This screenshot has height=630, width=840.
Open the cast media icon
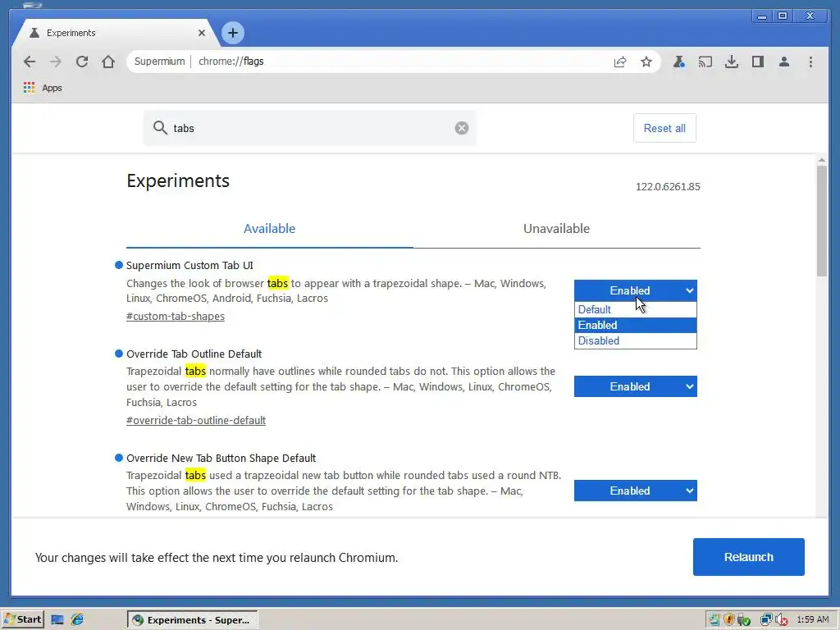pyautogui.click(x=705, y=62)
